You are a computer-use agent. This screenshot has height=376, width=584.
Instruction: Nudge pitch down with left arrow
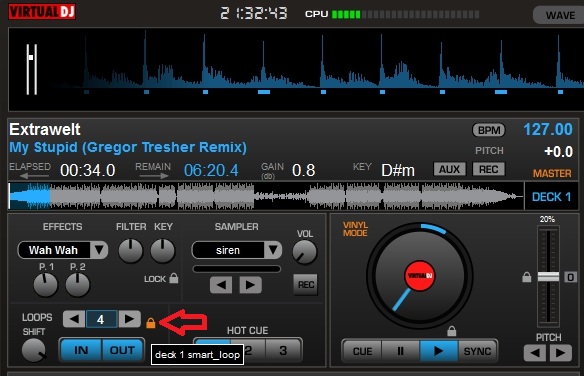coord(535,353)
